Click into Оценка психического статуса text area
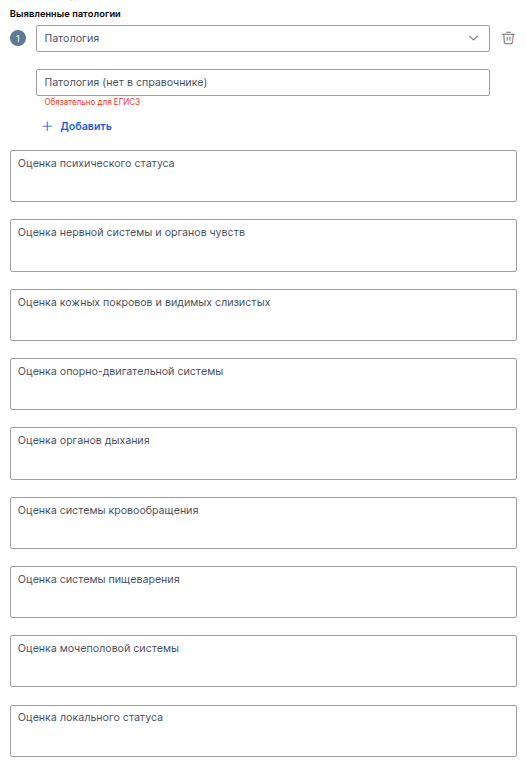The image size is (526, 772). pyautogui.click(x=263, y=176)
